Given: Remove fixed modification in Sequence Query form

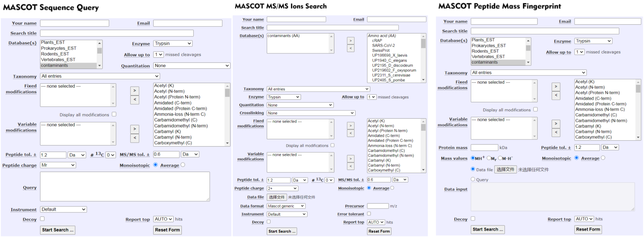Looking at the screenshot, I should click(x=135, y=100).
